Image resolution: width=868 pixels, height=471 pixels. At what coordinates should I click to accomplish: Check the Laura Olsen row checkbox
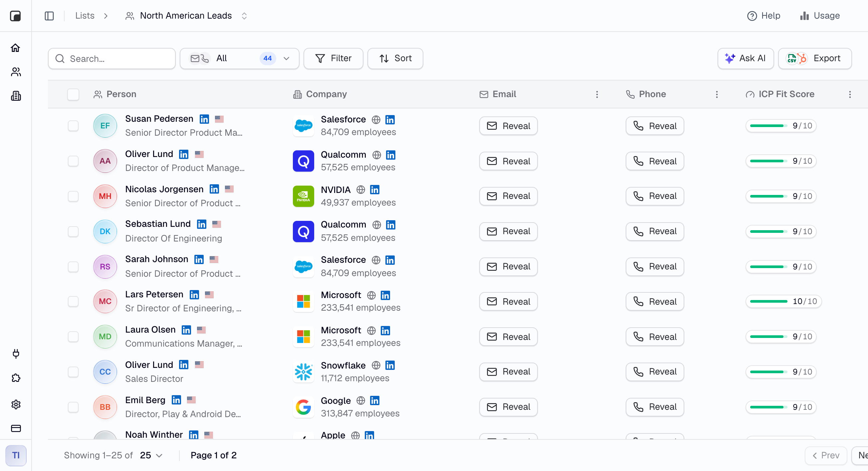(x=73, y=337)
